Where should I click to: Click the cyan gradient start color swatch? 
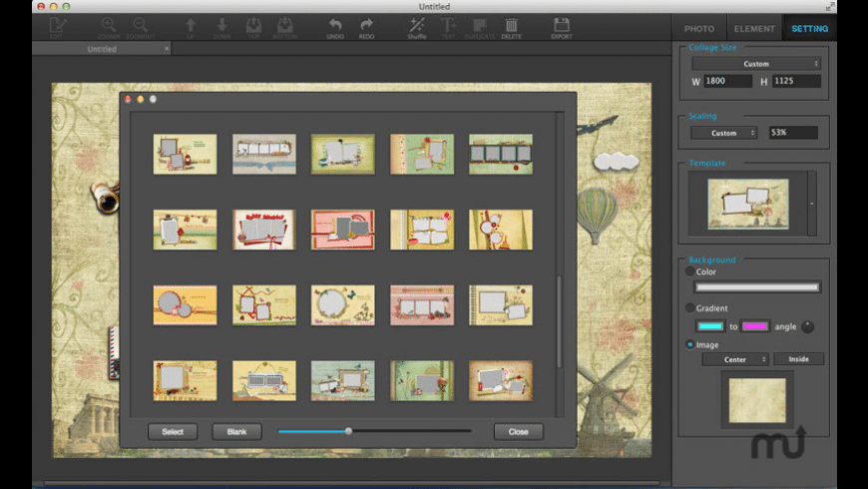710,326
